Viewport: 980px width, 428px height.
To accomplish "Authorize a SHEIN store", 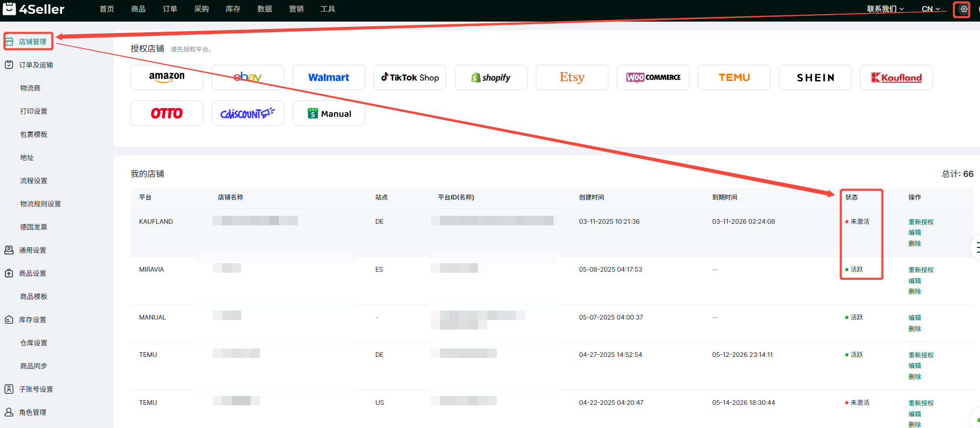I will tap(815, 77).
